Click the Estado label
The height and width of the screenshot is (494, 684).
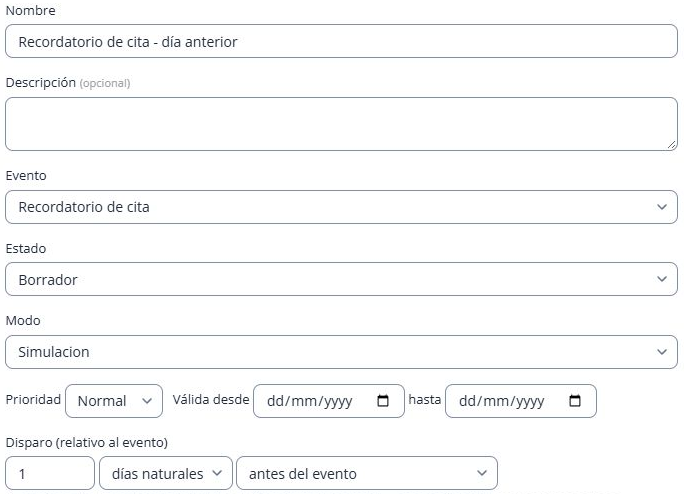26,248
